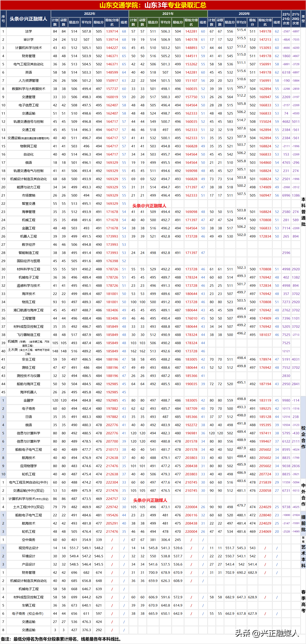Click the 春季高考 category label

click(x=303, y=601)
